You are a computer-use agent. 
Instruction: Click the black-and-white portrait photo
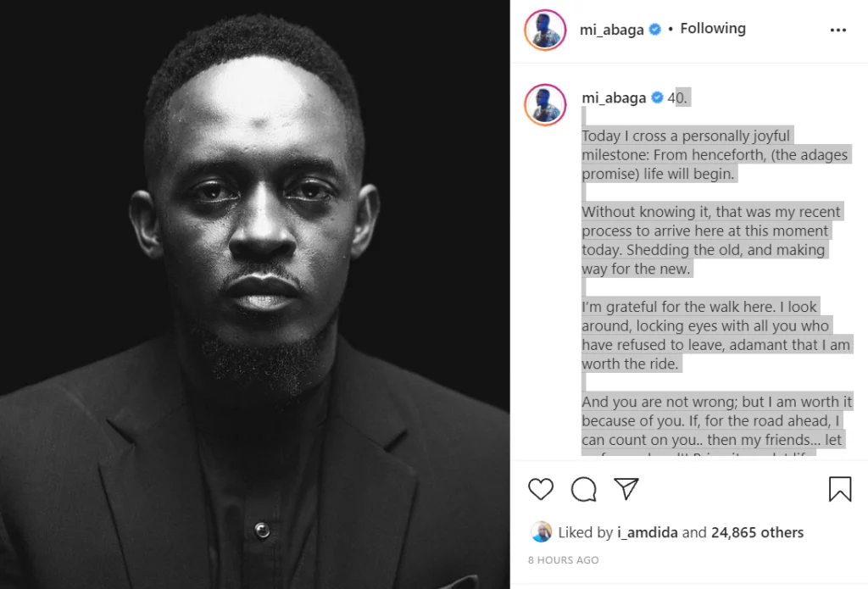[254, 295]
